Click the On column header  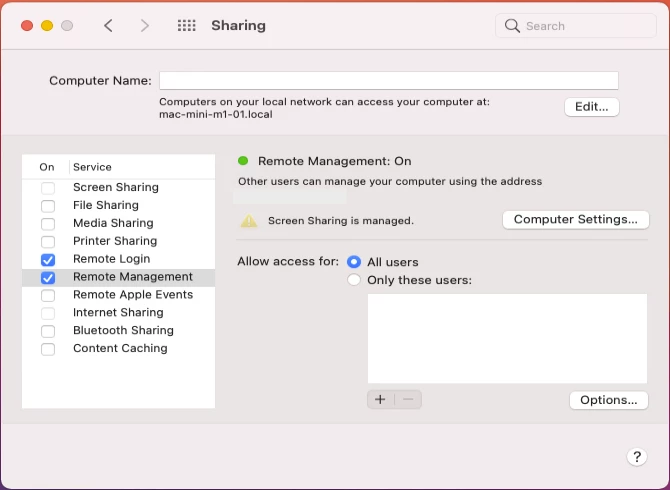(x=47, y=167)
